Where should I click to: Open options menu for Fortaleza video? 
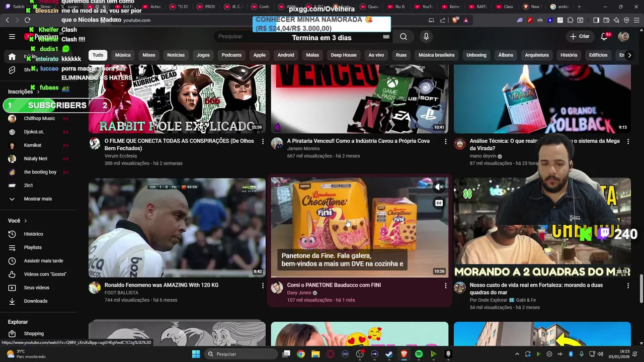coord(628,286)
